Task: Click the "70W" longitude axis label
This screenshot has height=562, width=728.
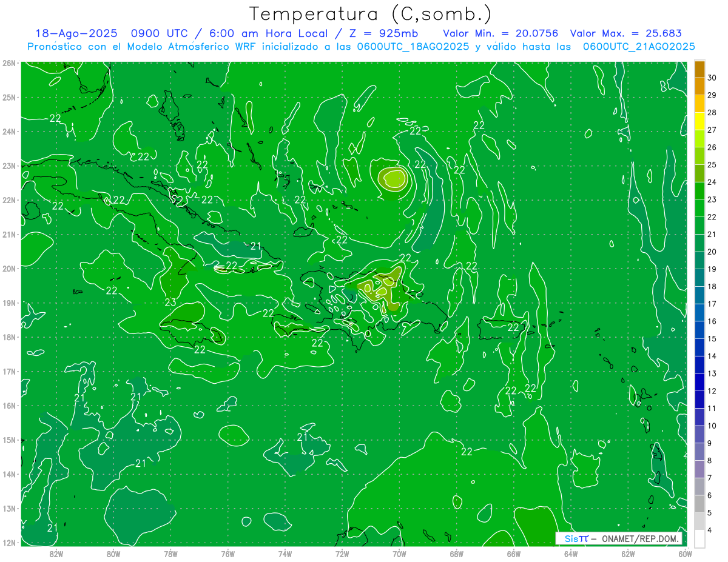Action: (399, 554)
